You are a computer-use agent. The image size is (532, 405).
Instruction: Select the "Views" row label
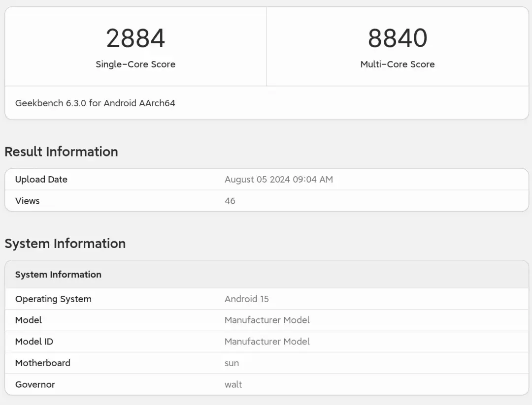pyautogui.click(x=28, y=201)
